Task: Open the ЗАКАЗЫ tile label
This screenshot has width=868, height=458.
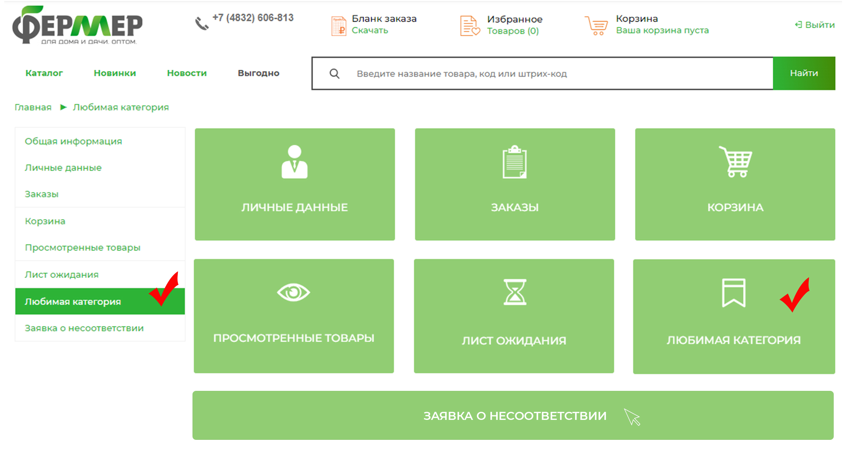Action: pos(514,207)
